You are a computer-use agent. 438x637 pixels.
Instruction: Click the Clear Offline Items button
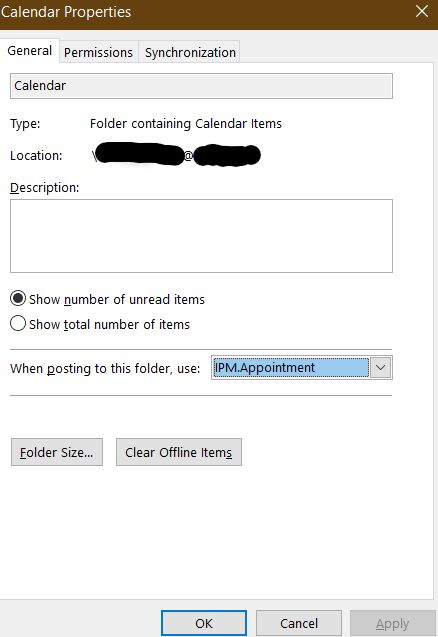[179, 452]
